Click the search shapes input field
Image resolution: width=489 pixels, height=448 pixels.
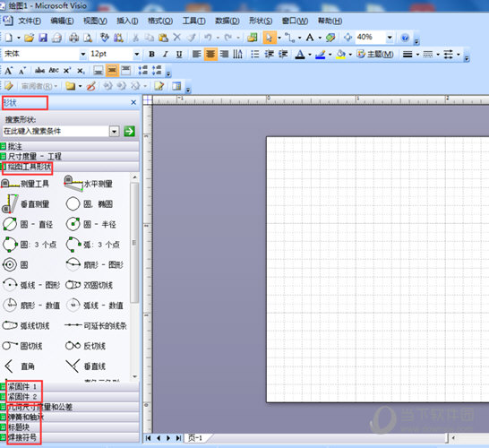[56, 132]
